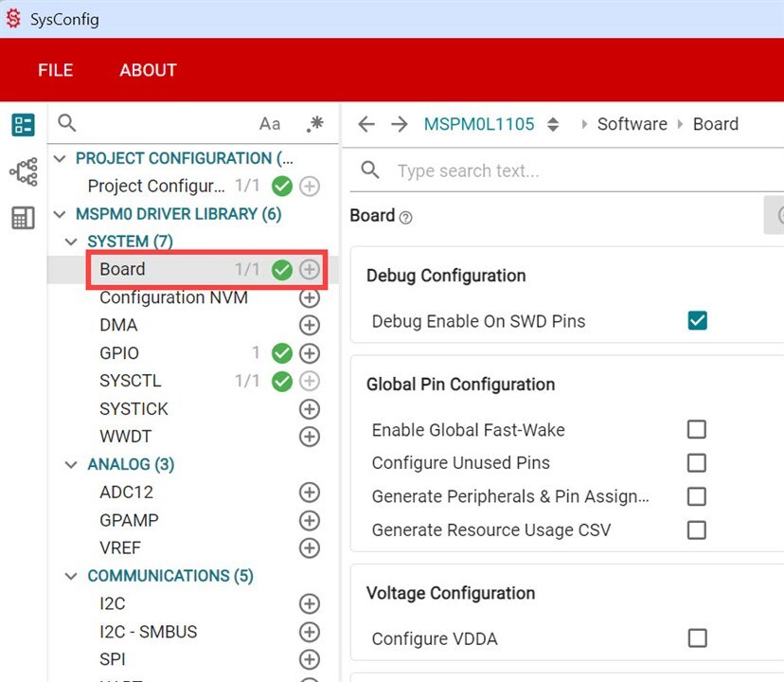Open the MSPM0L1105 device selector dropdown
The height and width of the screenshot is (682, 784).
click(x=554, y=124)
